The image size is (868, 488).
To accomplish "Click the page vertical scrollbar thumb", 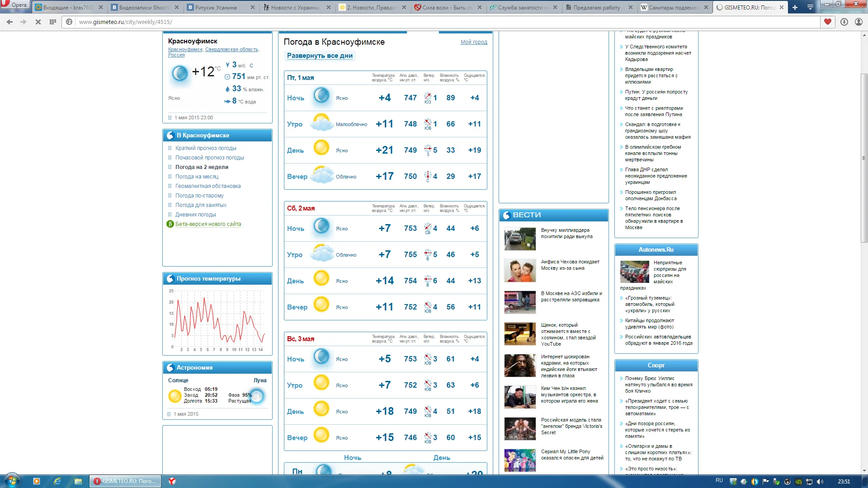I will tap(864, 158).
